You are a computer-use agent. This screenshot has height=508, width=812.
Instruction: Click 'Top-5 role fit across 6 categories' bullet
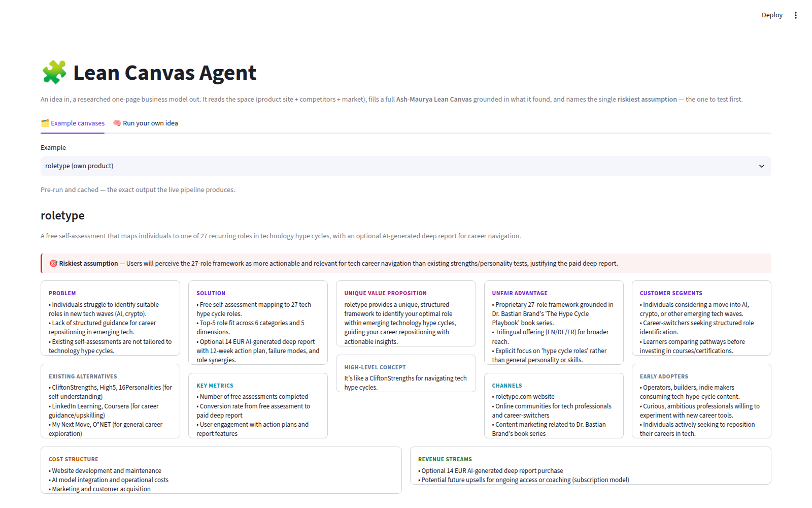click(250, 328)
